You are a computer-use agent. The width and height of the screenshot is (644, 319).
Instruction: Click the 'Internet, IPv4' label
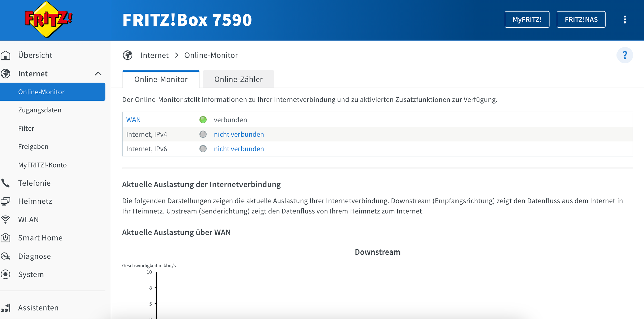click(147, 134)
